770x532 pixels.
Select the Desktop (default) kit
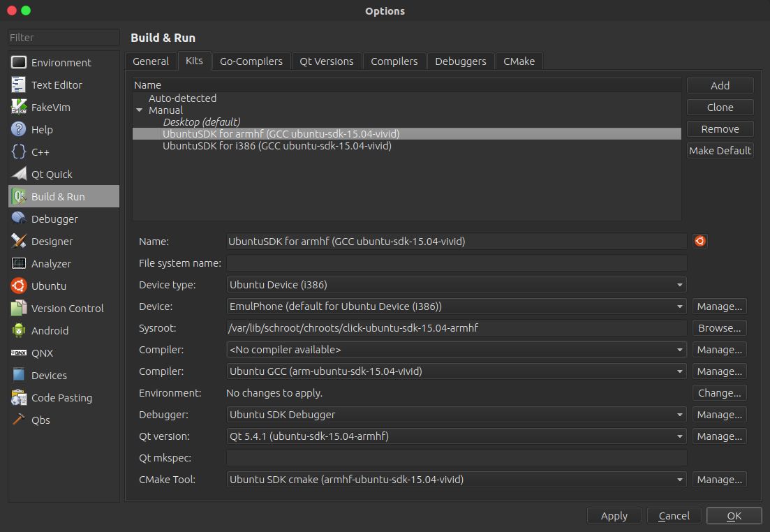201,121
